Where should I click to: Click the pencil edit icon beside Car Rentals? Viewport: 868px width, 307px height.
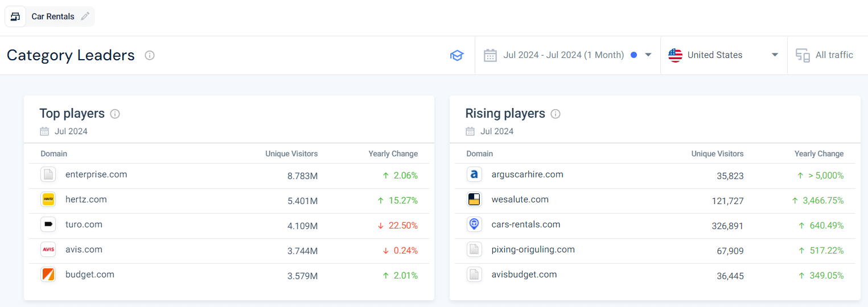[85, 16]
